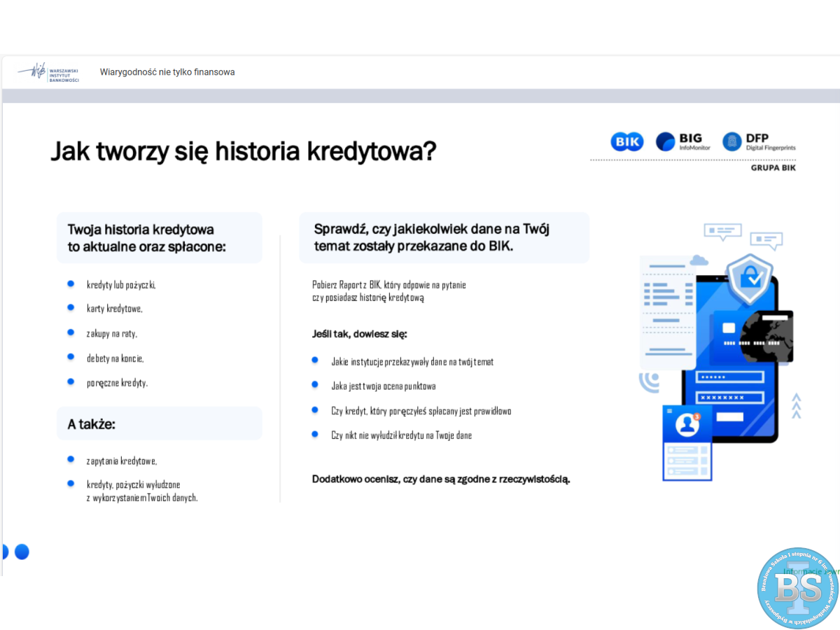
Task: Click the left speech bubble icon
Action: click(x=722, y=230)
